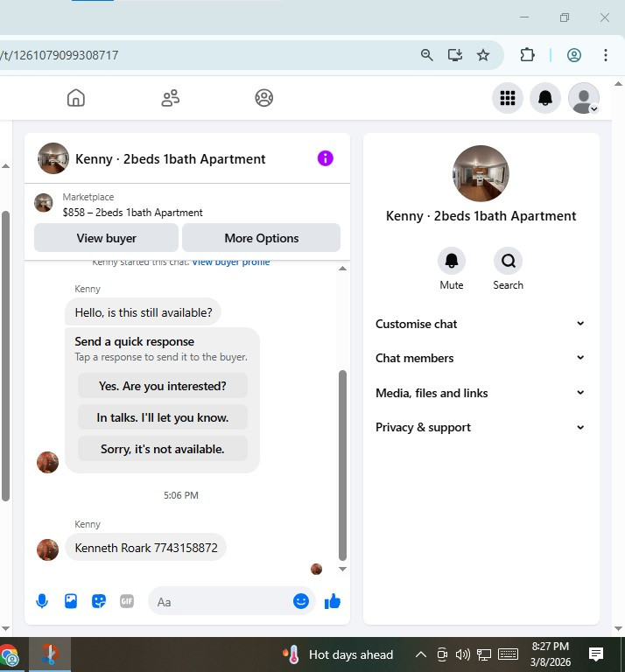Open the Friends icon in navigation bar

pos(170,98)
